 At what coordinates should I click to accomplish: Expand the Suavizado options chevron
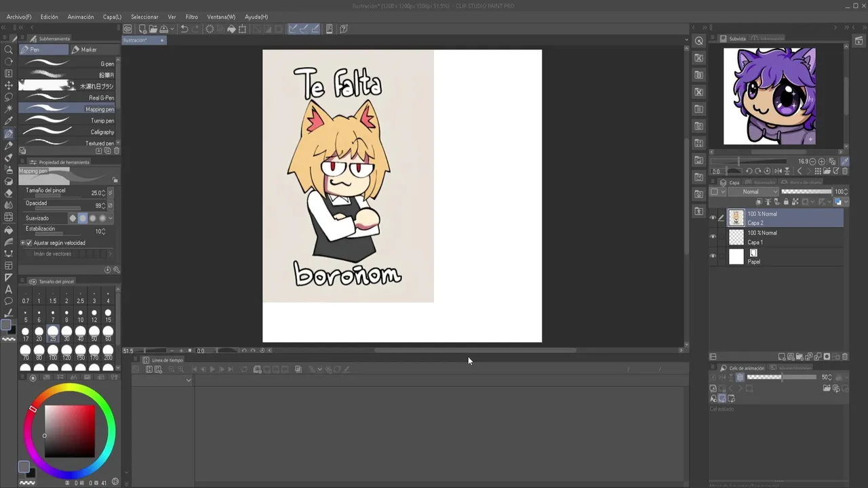pyautogui.click(x=111, y=218)
